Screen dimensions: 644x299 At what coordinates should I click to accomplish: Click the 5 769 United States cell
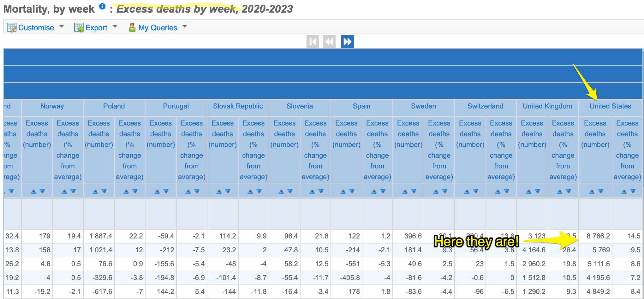(x=595, y=250)
